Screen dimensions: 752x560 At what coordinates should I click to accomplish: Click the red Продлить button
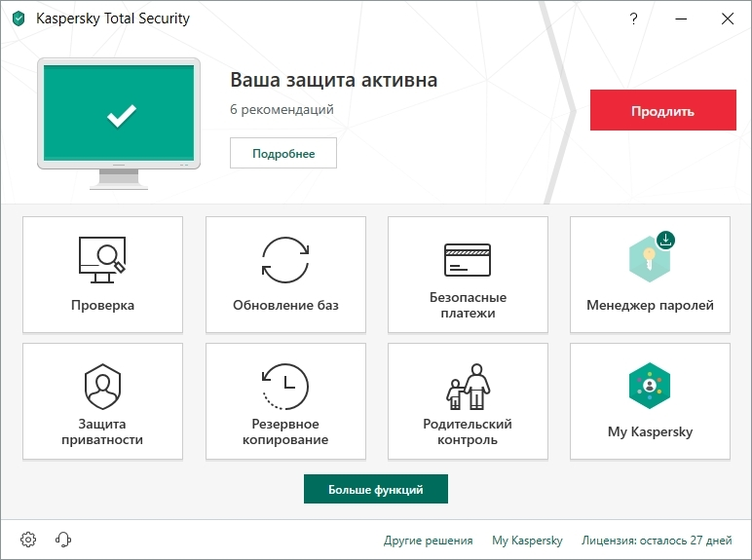click(x=662, y=110)
